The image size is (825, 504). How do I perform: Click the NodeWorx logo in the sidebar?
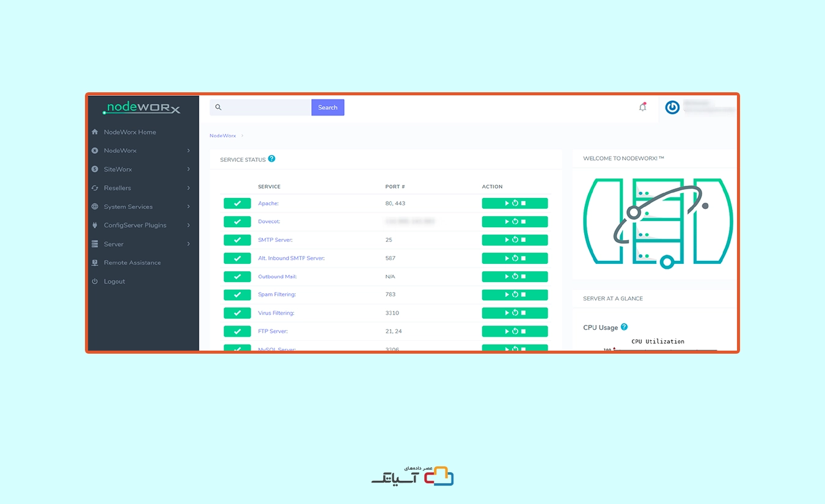point(141,108)
